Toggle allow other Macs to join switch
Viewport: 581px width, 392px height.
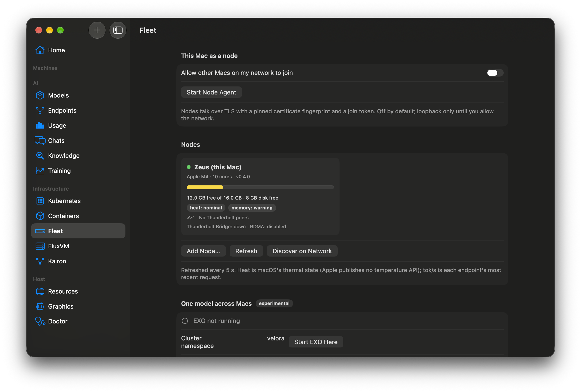495,73
